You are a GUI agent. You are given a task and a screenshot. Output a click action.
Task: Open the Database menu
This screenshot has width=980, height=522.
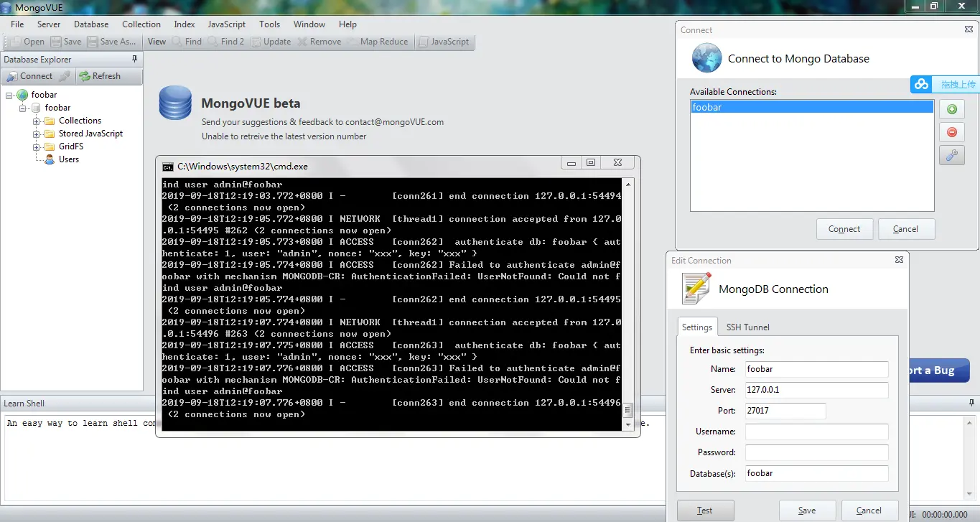click(x=91, y=24)
